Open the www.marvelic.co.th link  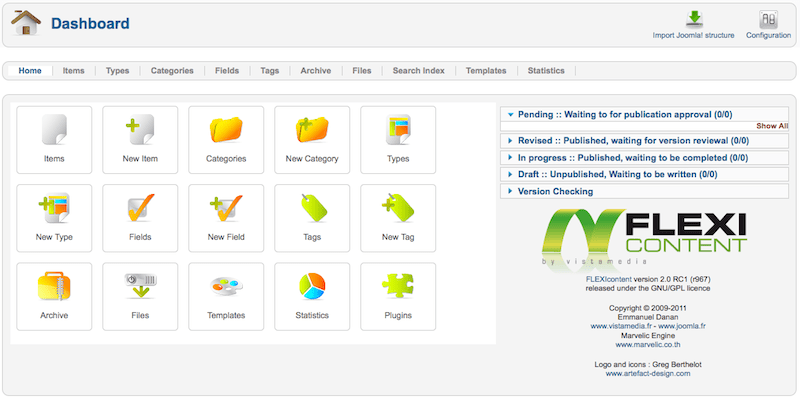[x=648, y=344]
